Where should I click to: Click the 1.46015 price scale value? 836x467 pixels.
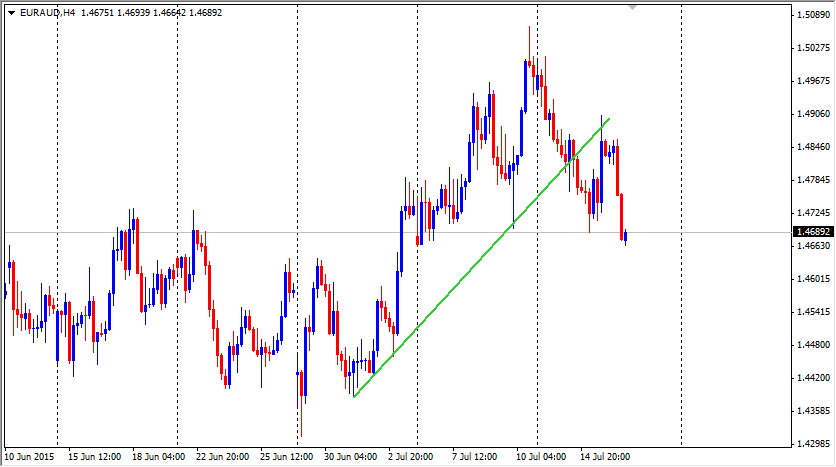click(814, 279)
